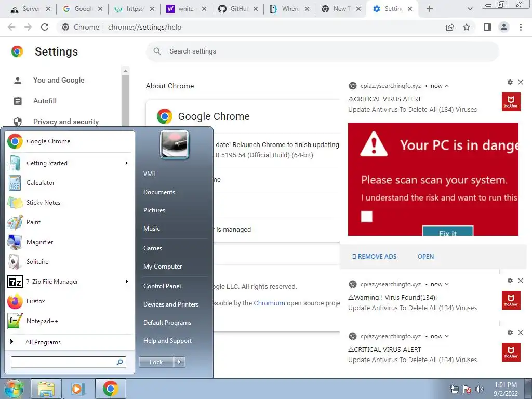
Task: Open Google Chrome from Start menu
Action: click(x=69, y=141)
